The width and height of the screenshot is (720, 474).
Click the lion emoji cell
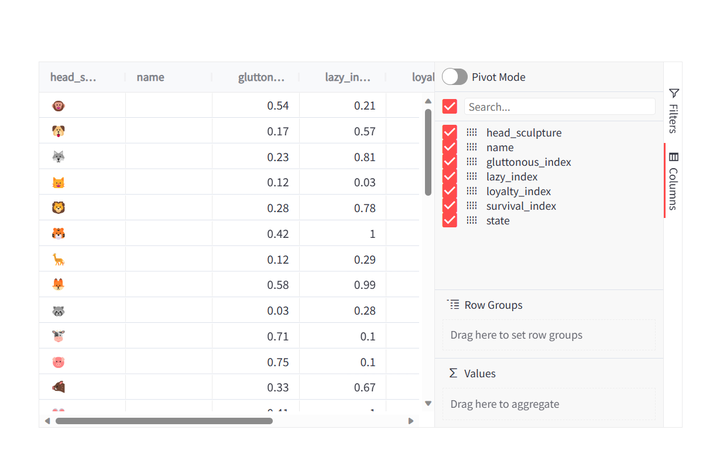click(x=58, y=208)
